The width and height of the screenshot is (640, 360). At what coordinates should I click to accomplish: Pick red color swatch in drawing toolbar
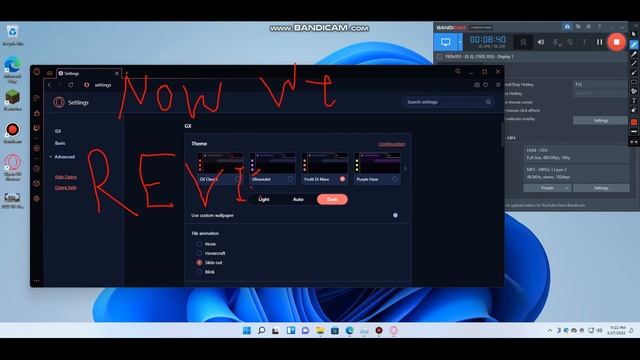coord(633,122)
